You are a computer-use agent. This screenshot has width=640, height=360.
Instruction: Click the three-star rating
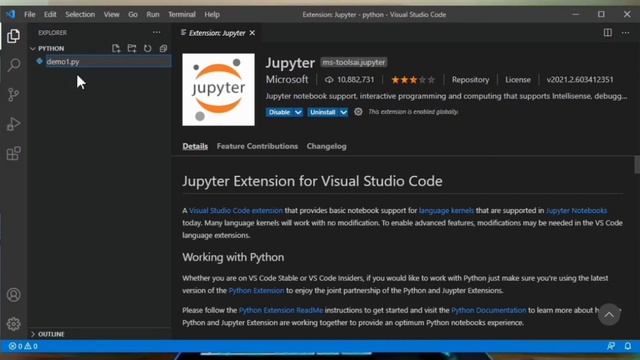(413, 80)
